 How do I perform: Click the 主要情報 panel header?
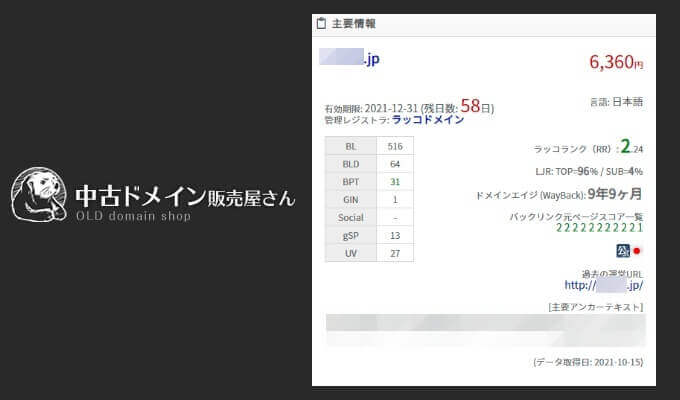pyautogui.click(x=484, y=24)
